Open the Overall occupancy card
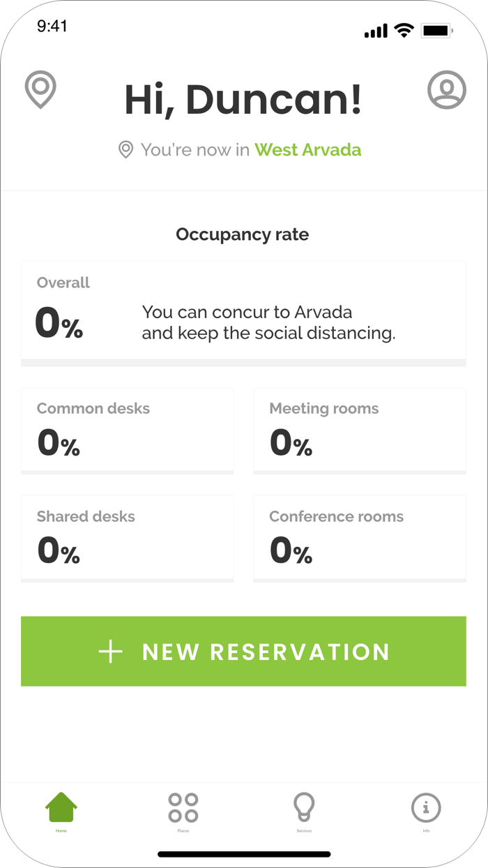Image resolution: width=488 pixels, height=868 pixels. 243,309
